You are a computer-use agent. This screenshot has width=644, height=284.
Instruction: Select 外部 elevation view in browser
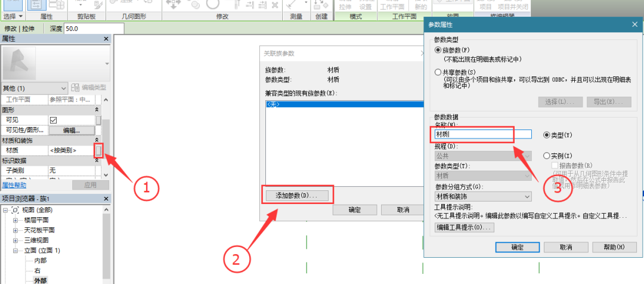tap(41, 280)
